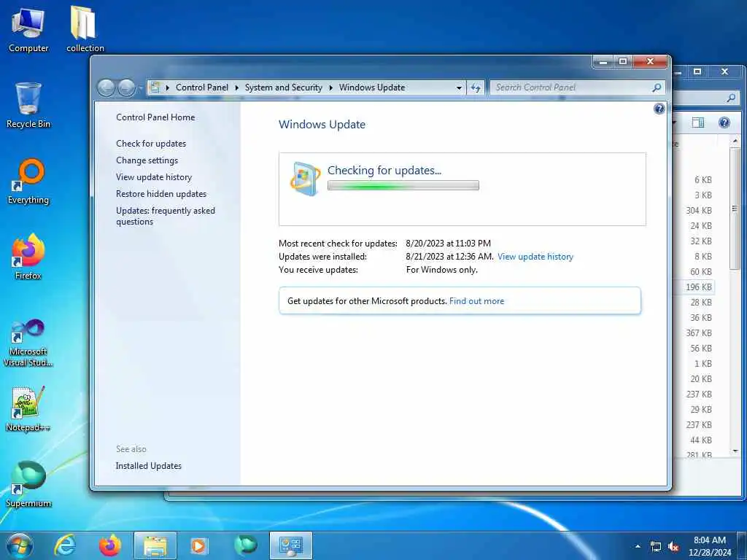Expand the System and Security breadcrumb arrow
747x560 pixels.
pos(330,87)
